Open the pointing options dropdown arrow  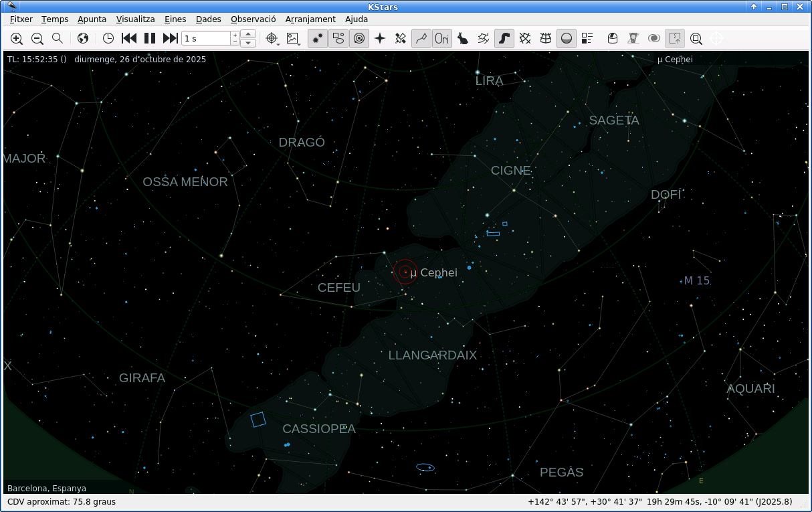coord(277,43)
